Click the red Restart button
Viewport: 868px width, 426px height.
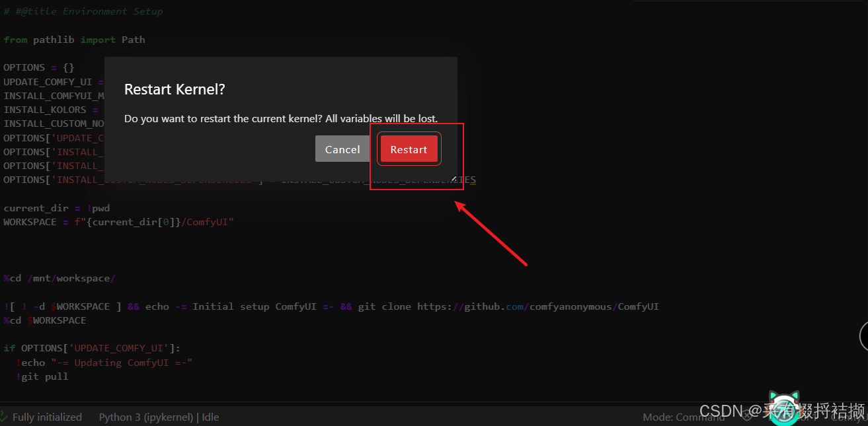point(409,149)
